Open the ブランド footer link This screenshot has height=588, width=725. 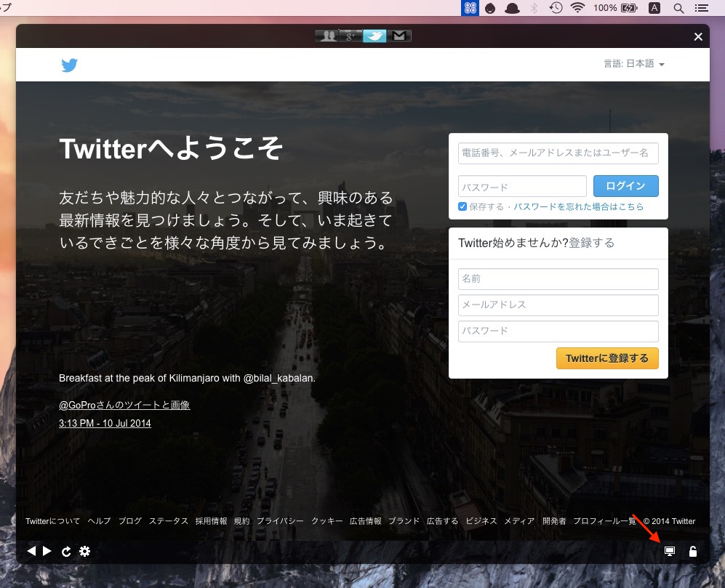pyautogui.click(x=404, y=521)
